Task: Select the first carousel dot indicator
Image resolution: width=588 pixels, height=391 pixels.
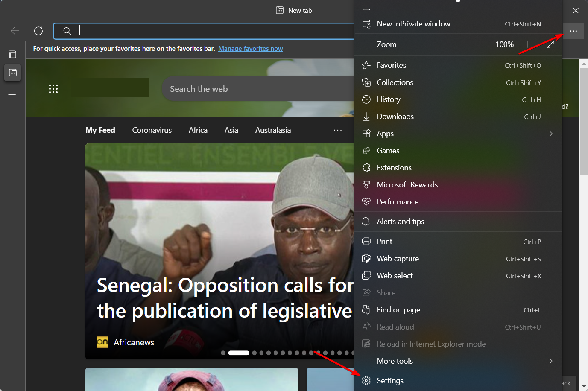Action: click(223, 353)
